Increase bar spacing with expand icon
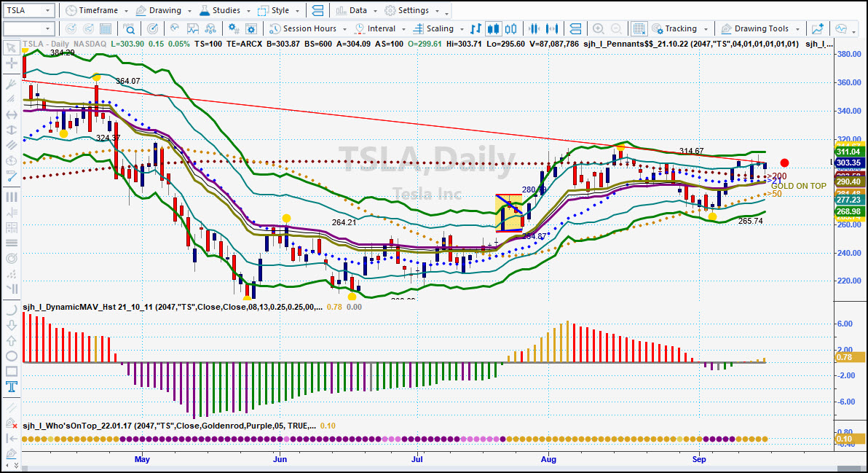This screenshot has width=868, height=473. point(551,29)
